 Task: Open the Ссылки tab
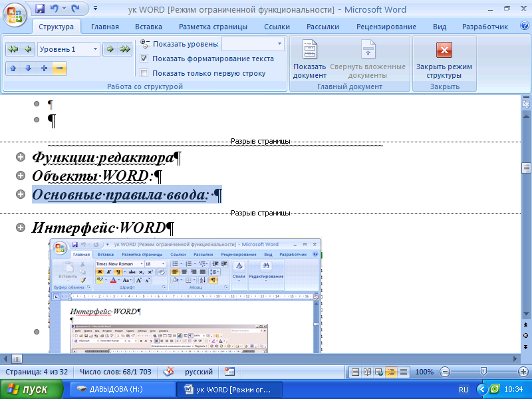(277, 27)
